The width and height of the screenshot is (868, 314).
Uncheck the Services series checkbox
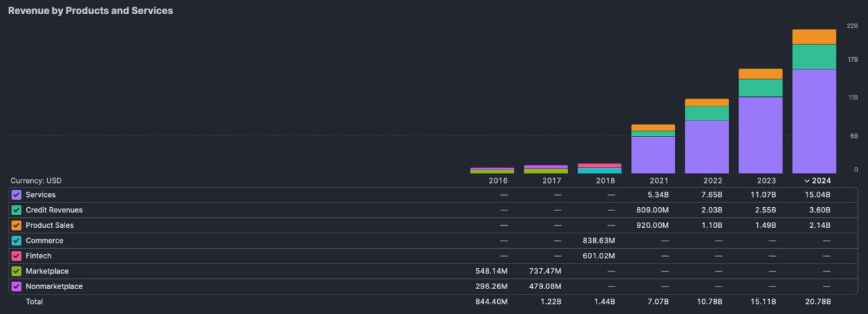point(17,195)
